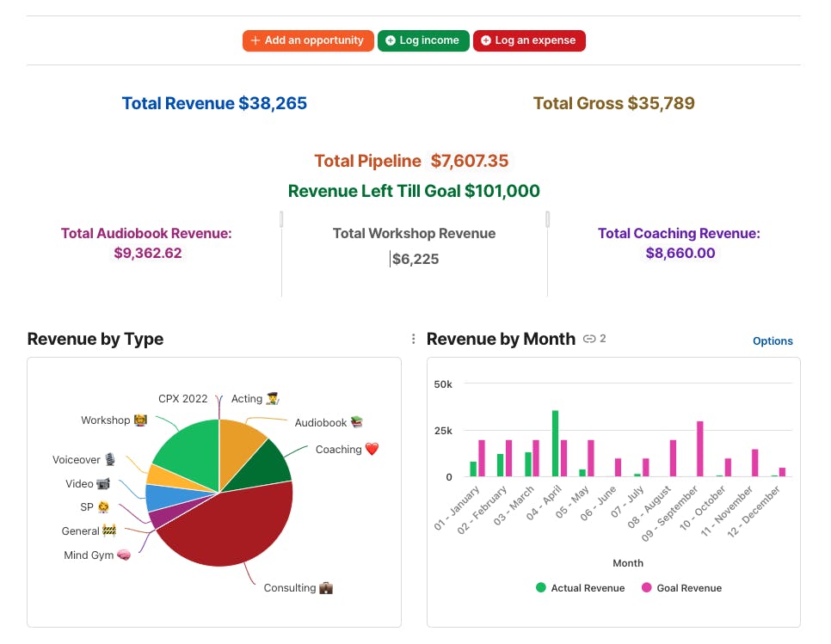This screenshot has width=831, height=644.
Task: Click the books icon beside Audiobook label
Action: (x=357, y=422)
